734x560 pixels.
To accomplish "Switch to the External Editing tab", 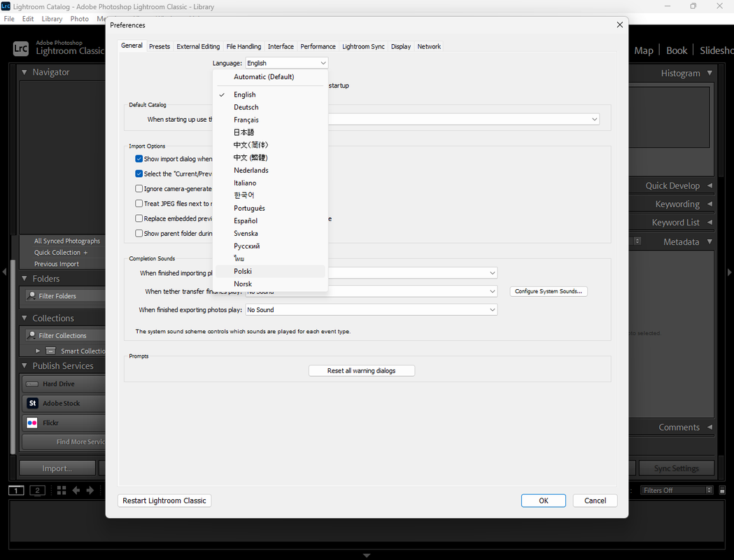I will 198,46.
